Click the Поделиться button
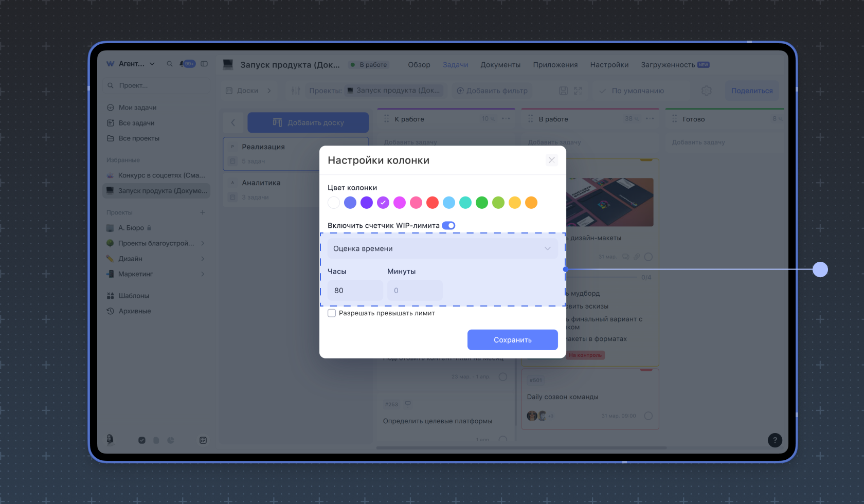The image size is (864, 504). pyautogui.click(x=751, y=91)
